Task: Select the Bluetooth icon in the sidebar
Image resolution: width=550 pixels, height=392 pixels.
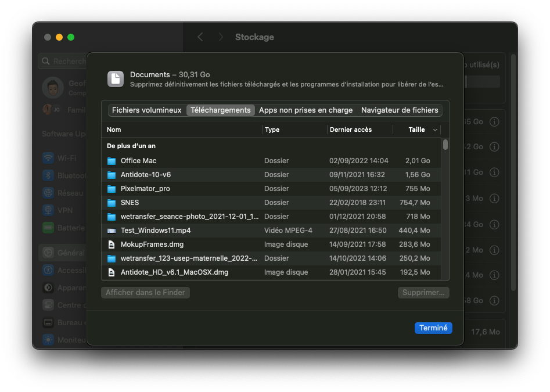Action: click(48, 175)
